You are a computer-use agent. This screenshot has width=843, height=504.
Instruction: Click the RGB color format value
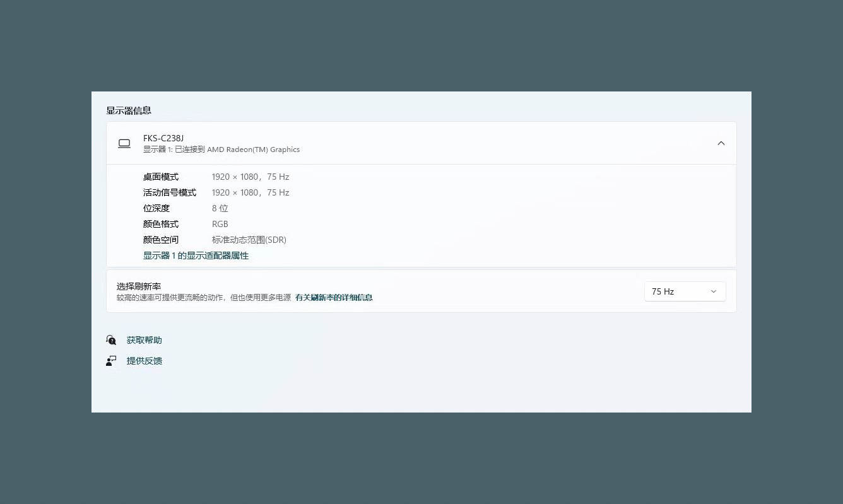pyautogui.click(x=220, y=224)
